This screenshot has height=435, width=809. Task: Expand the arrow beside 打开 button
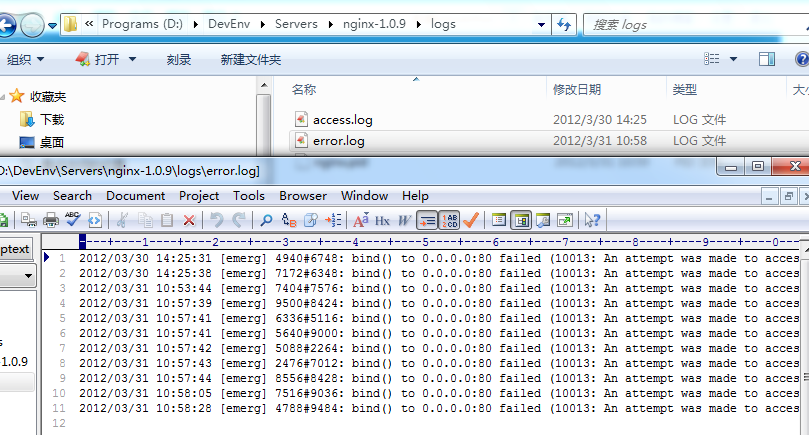[132, 59]
